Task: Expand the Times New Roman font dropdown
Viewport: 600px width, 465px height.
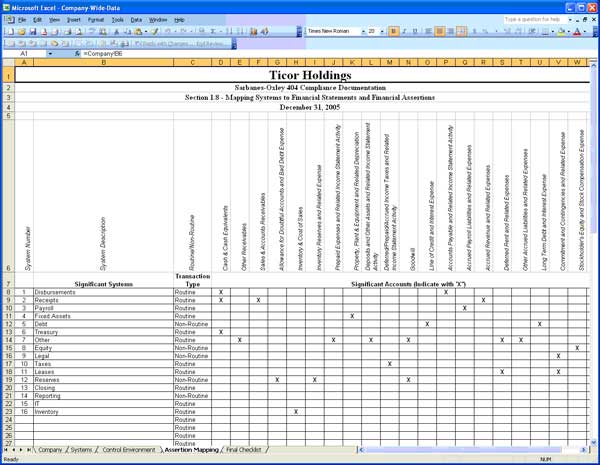Action: pos(363,31)
